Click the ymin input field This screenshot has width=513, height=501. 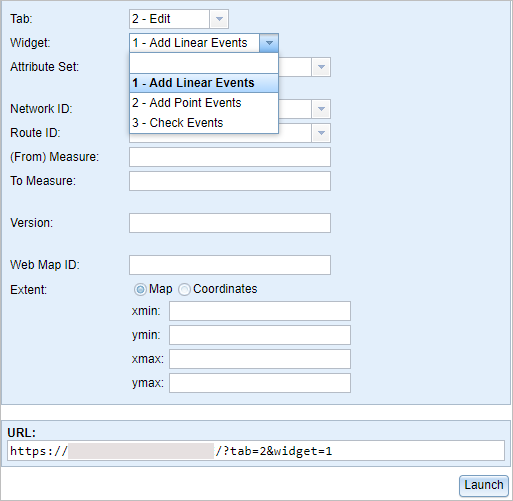[x=260, y=335]
